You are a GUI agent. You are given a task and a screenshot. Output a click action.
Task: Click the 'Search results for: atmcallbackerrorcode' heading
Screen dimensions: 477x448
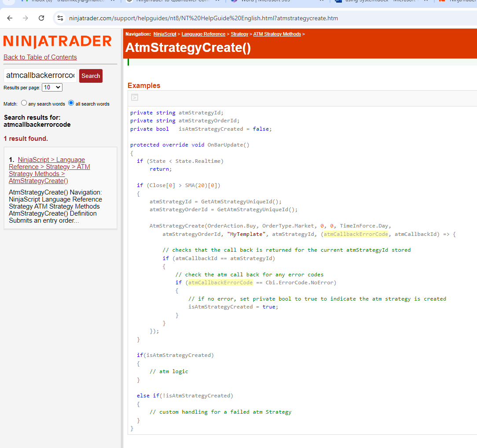37,121
